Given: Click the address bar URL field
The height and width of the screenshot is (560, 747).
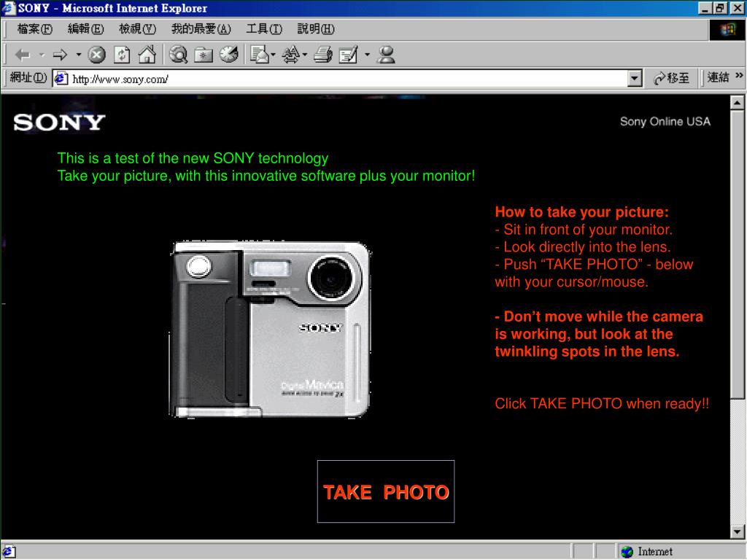Looking at the screenshot, I should (348, 79).
